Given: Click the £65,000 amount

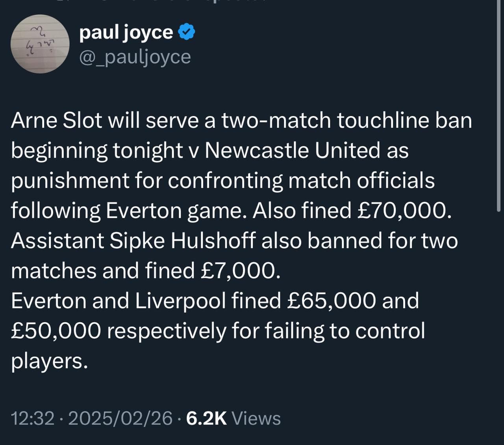Looking at the screenshot, I should 332,301.
